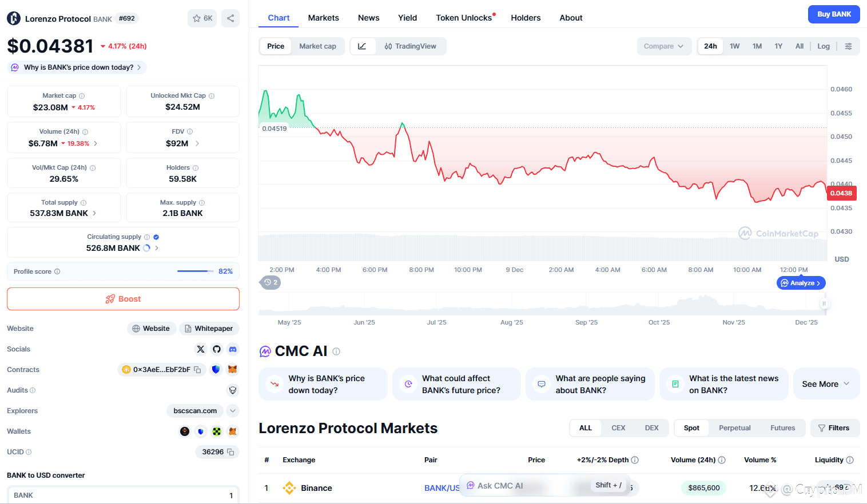Screen dimensions: 867x504
Task: Select the Perpetual market type
Action: (734, 428)
